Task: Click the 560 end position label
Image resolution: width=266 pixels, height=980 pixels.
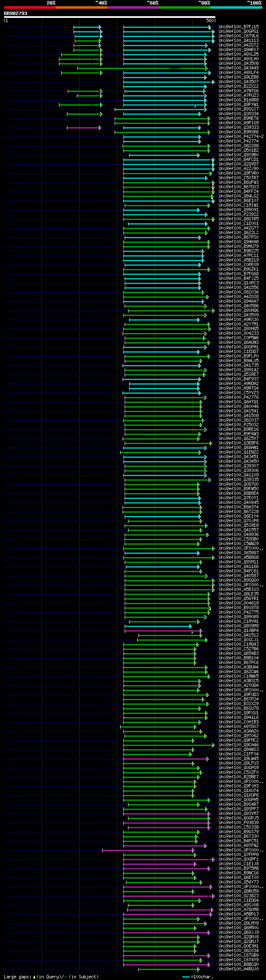Action: pos(209,20)
